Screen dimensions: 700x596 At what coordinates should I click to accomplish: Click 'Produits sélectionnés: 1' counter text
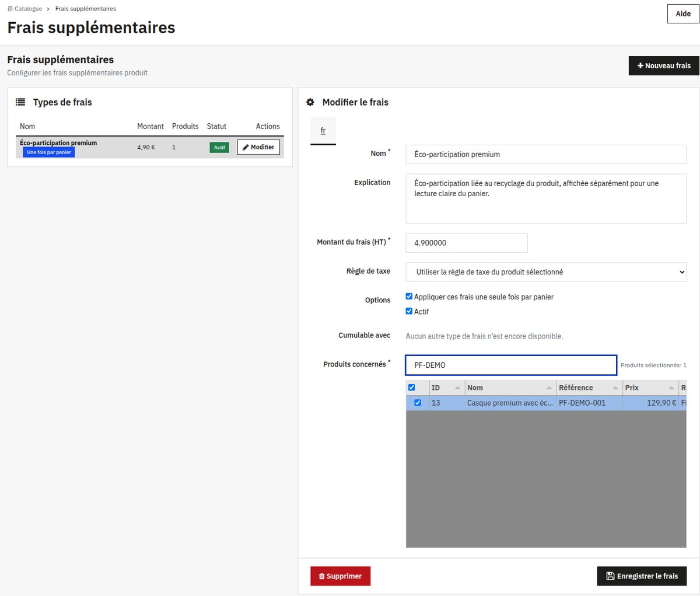[653, 365]
